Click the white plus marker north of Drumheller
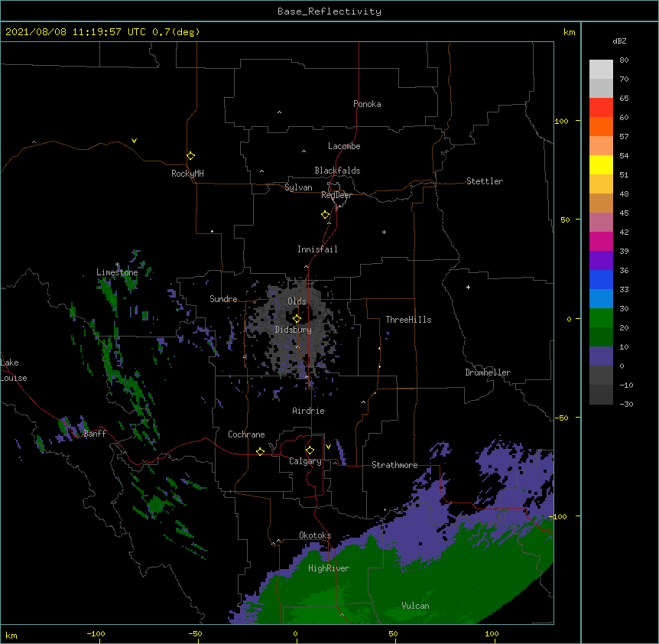 click(x=468, y=287)
